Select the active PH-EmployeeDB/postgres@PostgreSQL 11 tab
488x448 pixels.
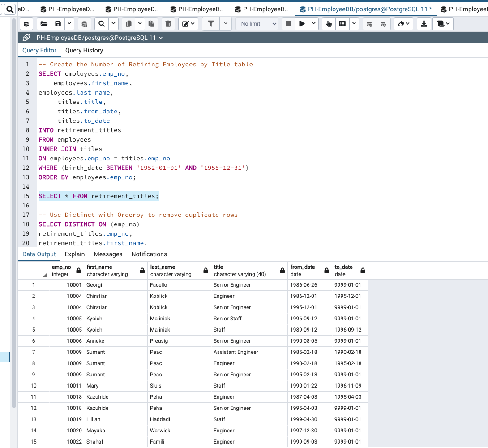point(367,9)
